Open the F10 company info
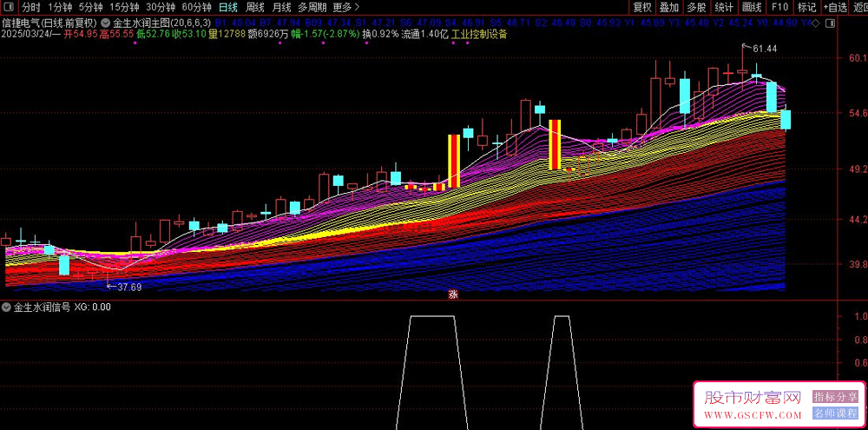Viewport: 868px width, 430px height. (779, 7)
